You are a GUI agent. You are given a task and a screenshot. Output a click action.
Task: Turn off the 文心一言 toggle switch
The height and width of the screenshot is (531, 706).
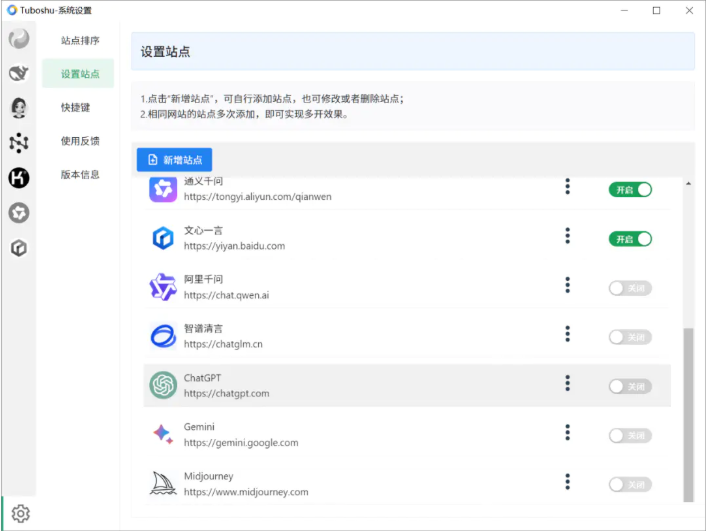[630, 239]
